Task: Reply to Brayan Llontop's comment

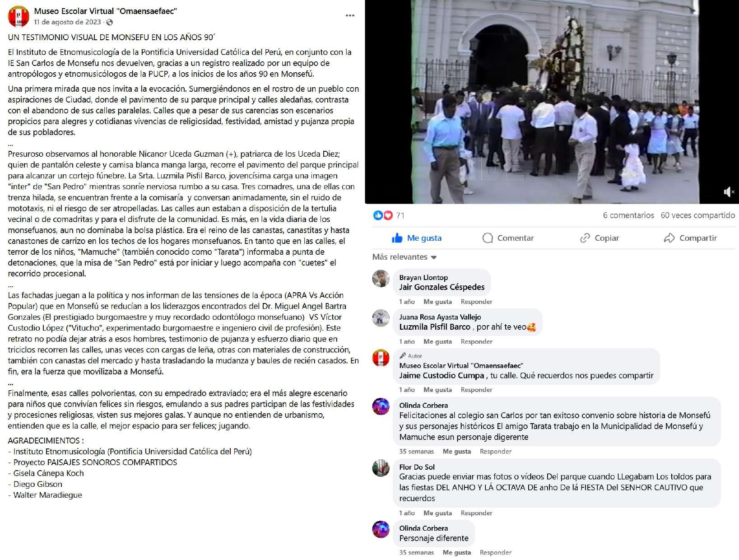Action: tap(476, 302)
